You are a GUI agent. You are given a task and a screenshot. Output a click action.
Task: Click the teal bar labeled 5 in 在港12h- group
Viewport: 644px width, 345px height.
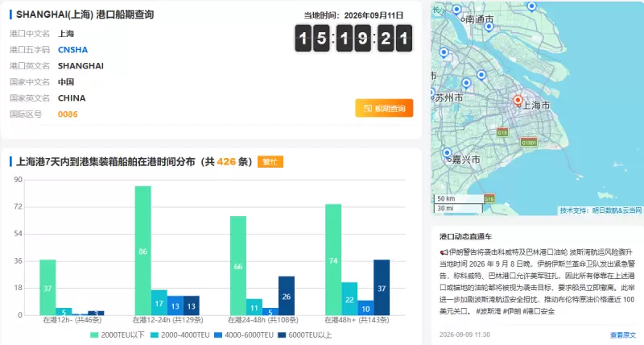[x=64, y=311]
